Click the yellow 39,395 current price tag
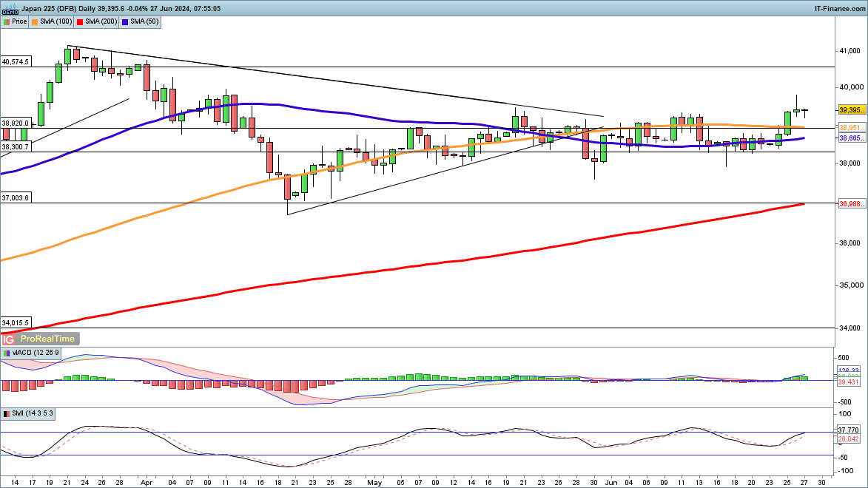Screen dimensions: 868x488 click(849, 110)
